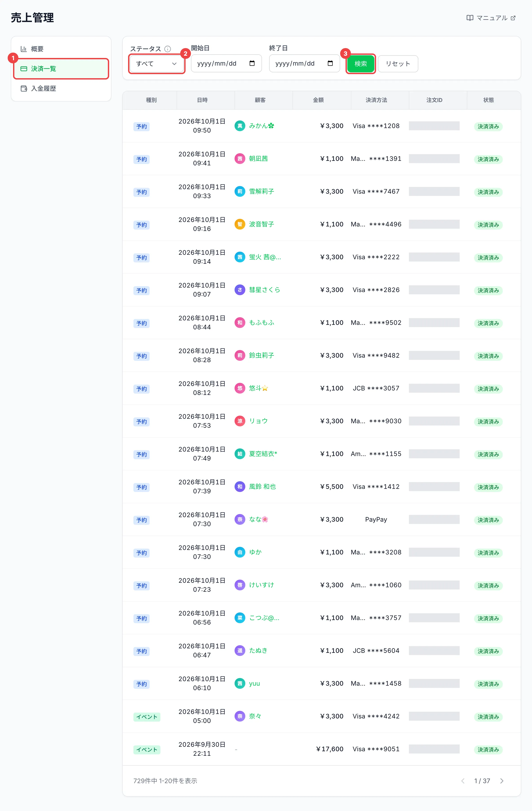The image size is (532, 811).
Task: Click avatar icon of 奈々
Action: (x=240, y=716)
